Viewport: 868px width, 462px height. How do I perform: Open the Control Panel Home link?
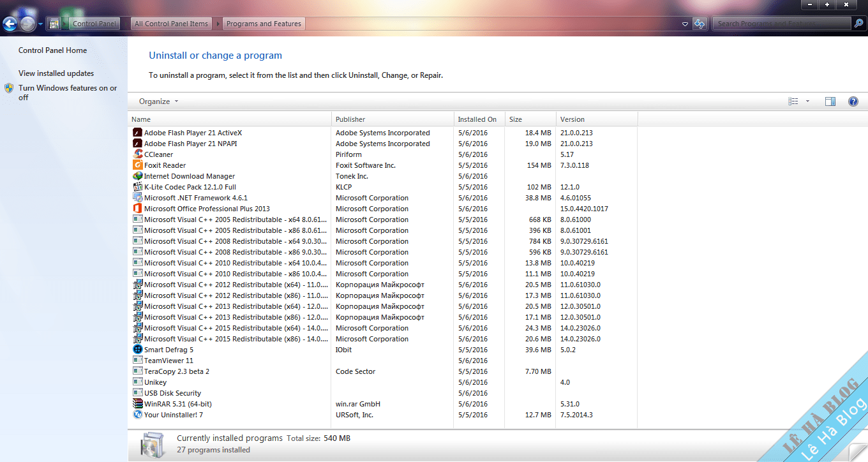coord(52,50)
